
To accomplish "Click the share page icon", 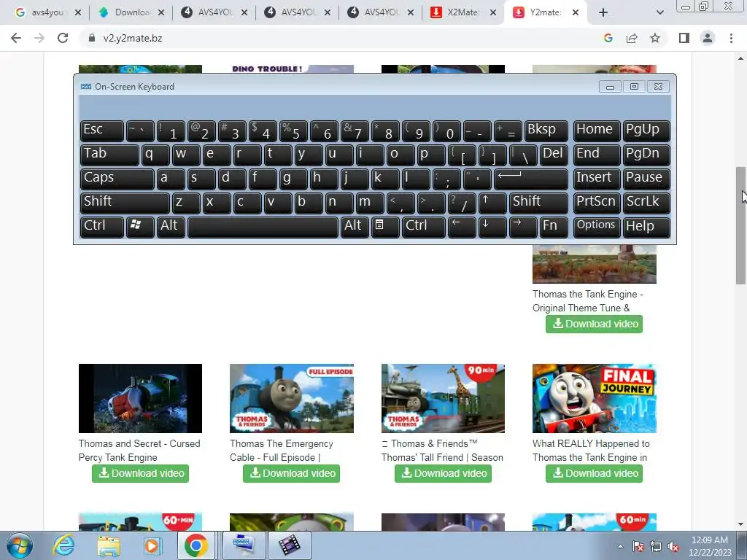I will click(632, 38).
